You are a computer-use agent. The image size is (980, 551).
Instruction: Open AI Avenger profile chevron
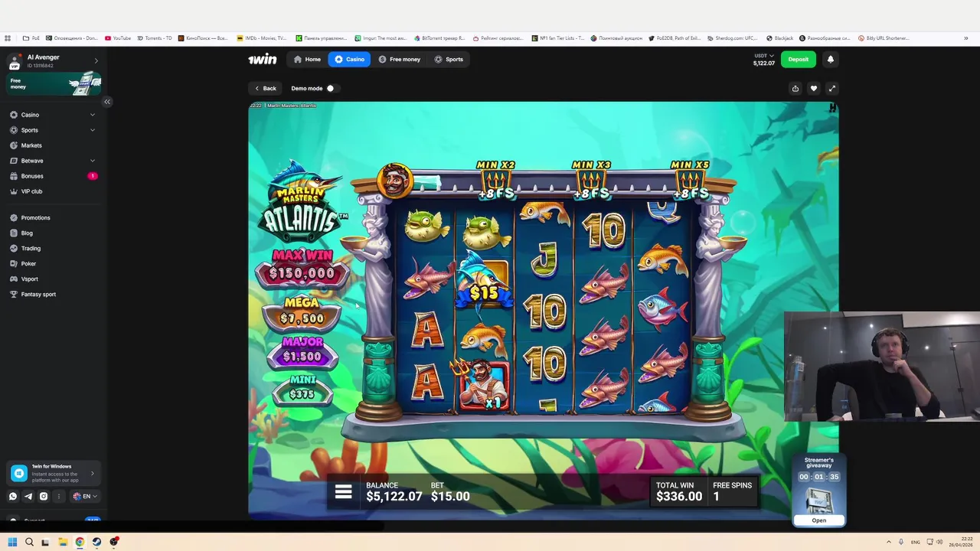pyautogui.click(x=96, y=60)
